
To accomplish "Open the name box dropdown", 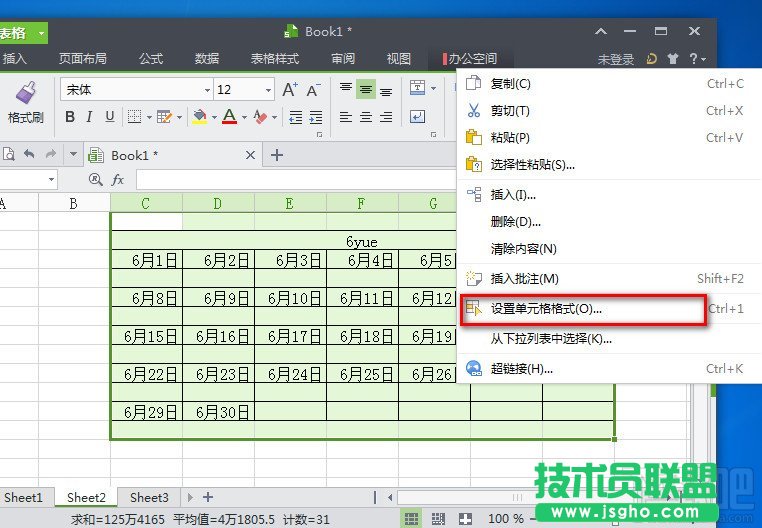I will (x=51, y=180).
